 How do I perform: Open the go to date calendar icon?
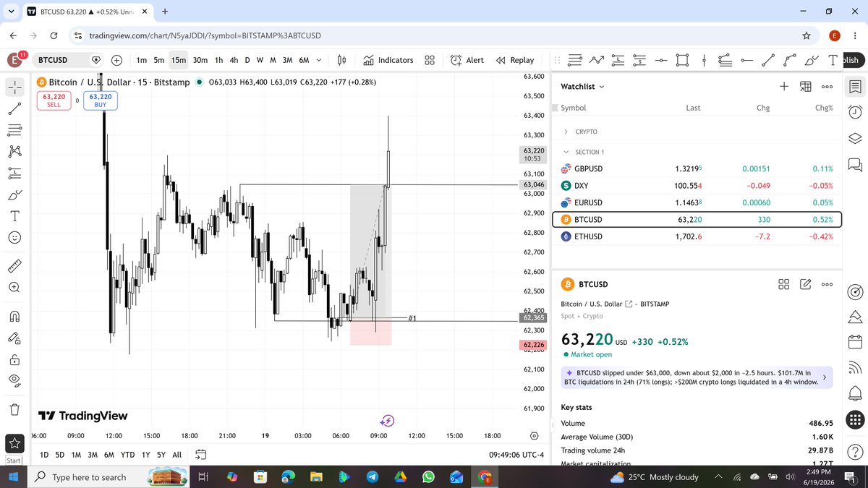pyautogui.click(x=201, y=455)
